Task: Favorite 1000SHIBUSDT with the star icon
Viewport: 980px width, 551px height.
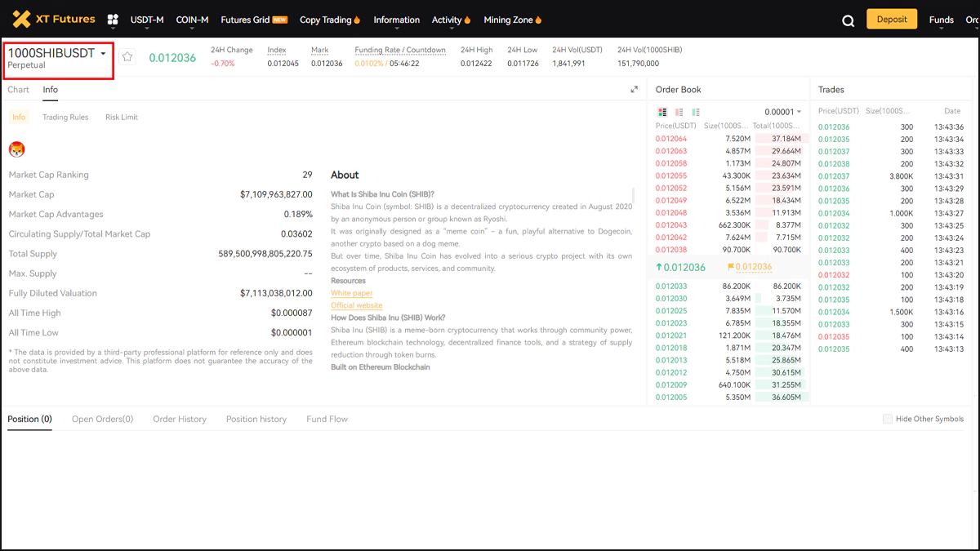Action: 127,56
